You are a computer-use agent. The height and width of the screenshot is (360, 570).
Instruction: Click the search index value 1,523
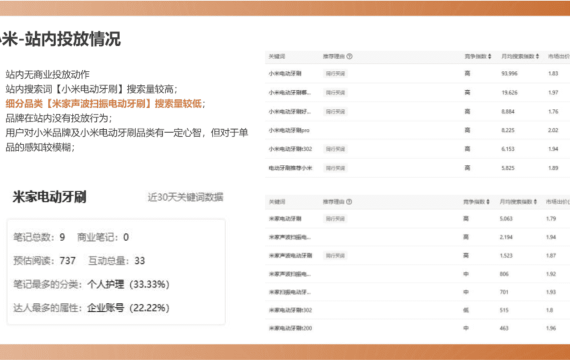(x=506, y=256)
